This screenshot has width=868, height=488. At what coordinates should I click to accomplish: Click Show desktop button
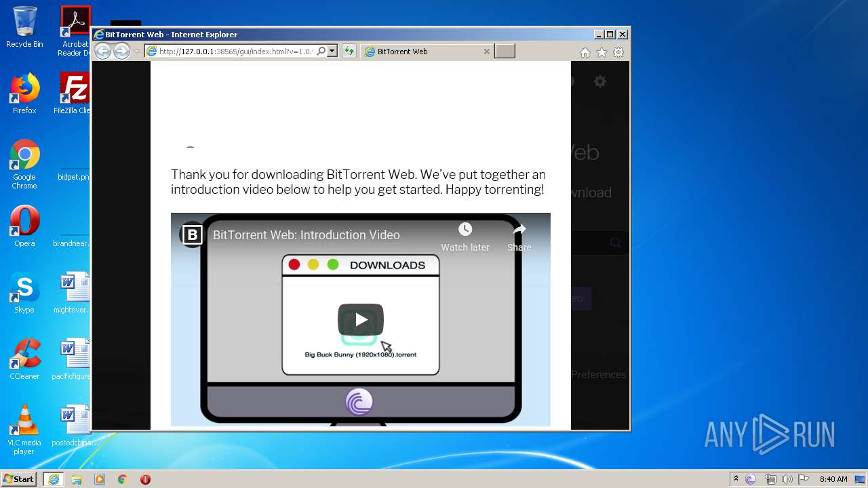coord(861,479)
